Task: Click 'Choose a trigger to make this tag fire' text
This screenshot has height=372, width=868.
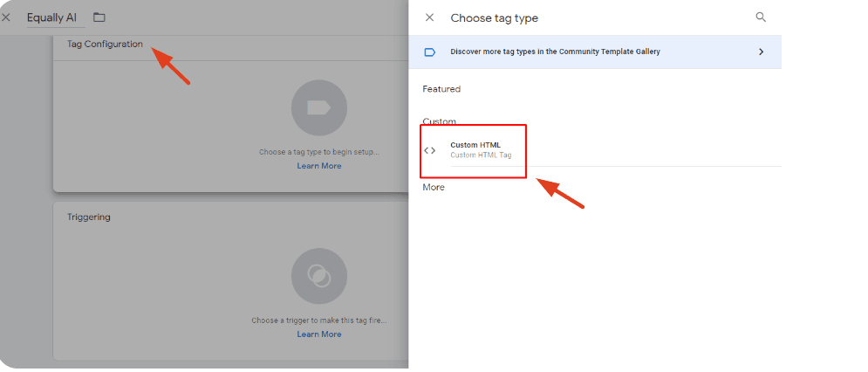Action: (318, 320)
